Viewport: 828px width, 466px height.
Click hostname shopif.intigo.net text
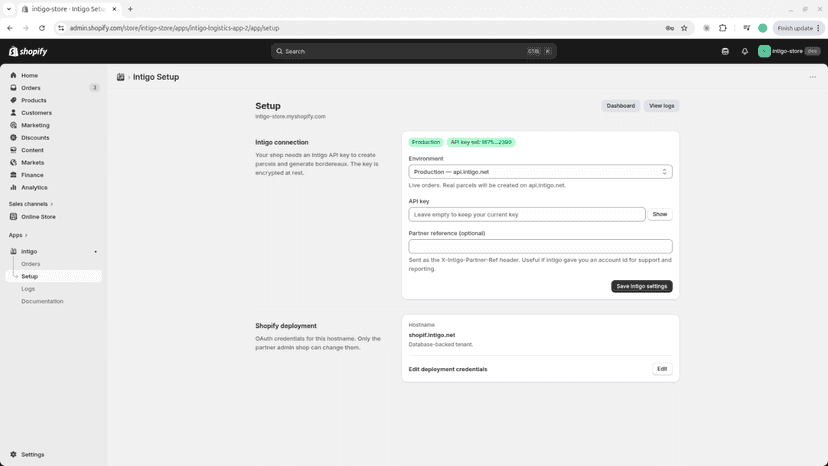click(431, 335)
